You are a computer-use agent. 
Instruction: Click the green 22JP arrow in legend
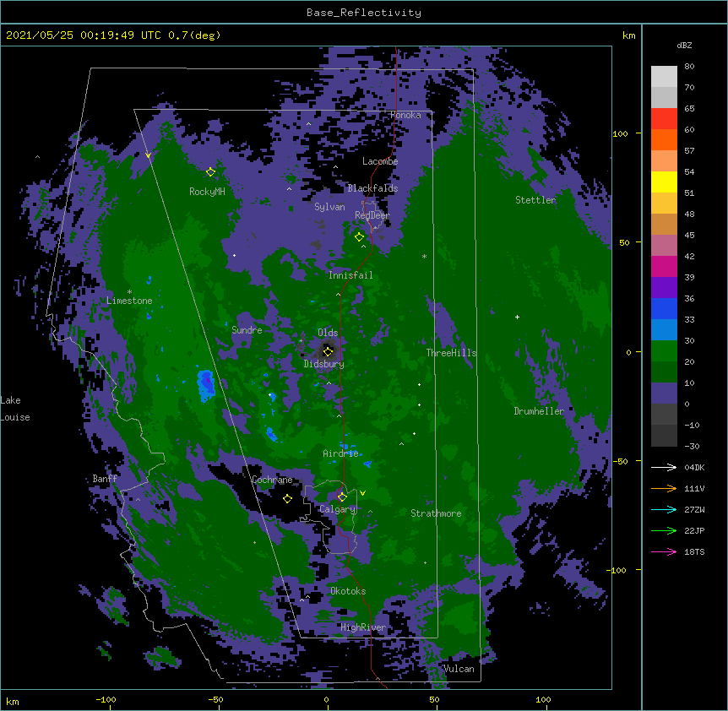[x=664, y=530]
